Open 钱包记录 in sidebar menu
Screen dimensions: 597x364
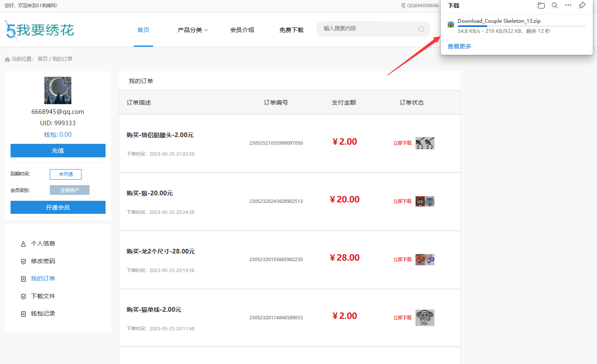(43, 313)
